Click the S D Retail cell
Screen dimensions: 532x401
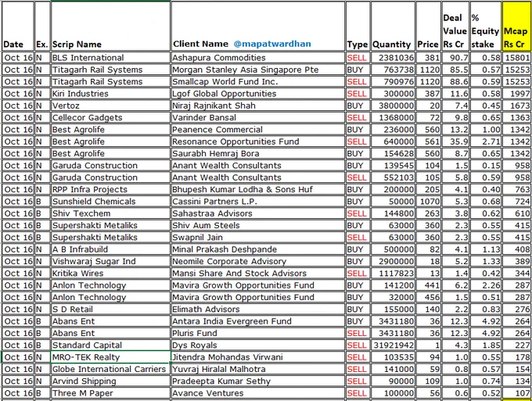pyautogui.click(x=110, y=309)
